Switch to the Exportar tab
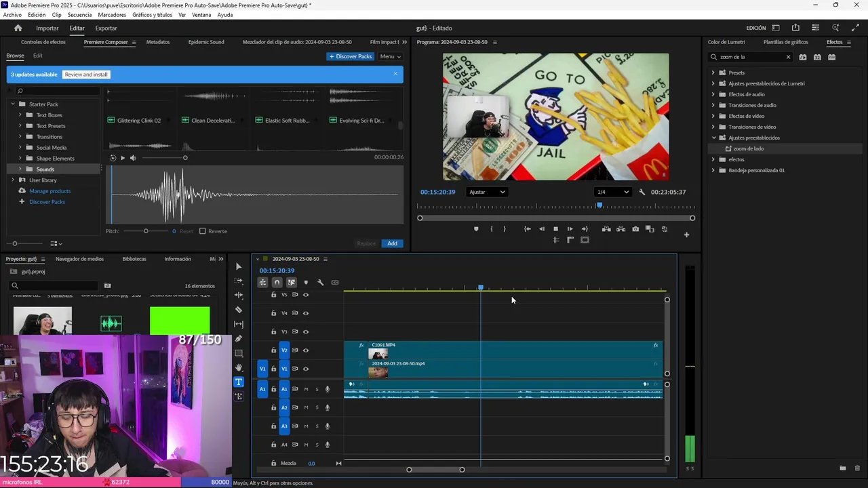This screenshot has width=868, height=488. click(106, 28)
